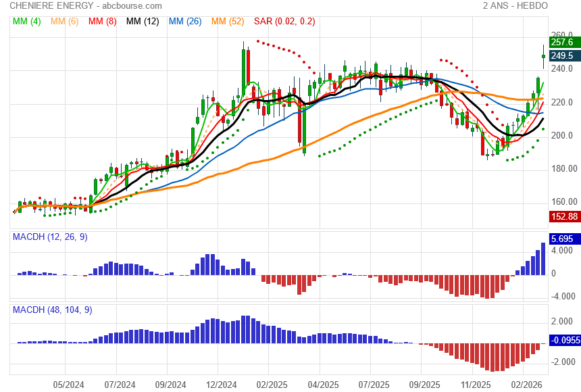Screen dimensions: 581x392
Task: Click the CHENIERE ENERGY chart title
Action: click(x=53, y=5)
